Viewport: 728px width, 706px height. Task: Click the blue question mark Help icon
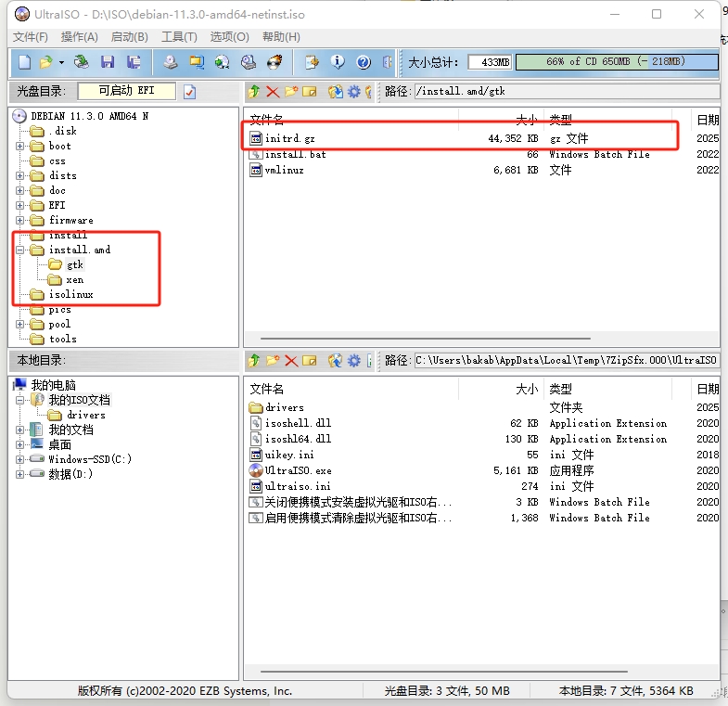click(364, 62)
